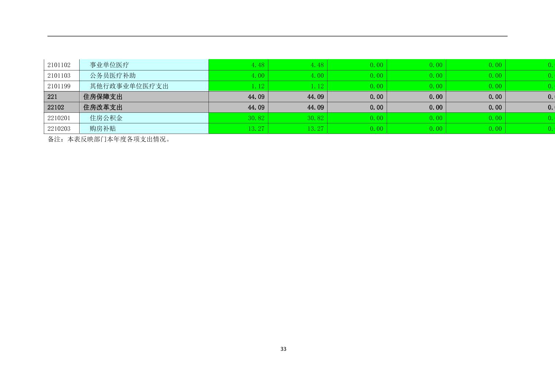Click the 备注 footnote text below table

[109, 139]
